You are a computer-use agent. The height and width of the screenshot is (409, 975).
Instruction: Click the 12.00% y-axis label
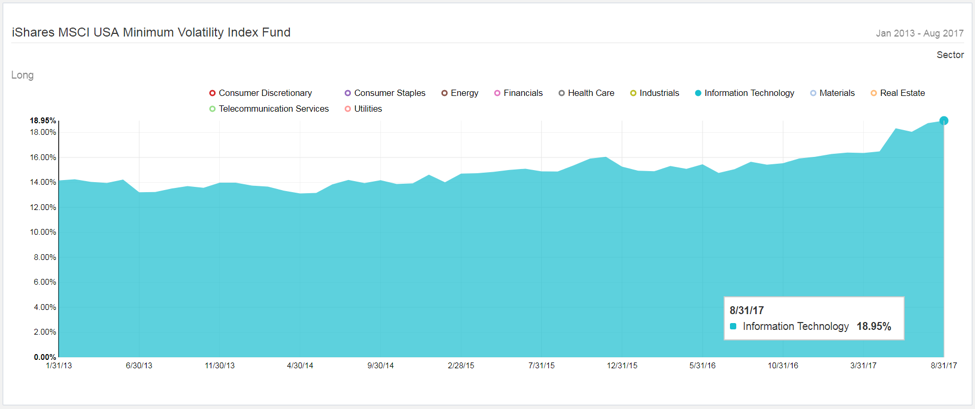click(44, 207)
